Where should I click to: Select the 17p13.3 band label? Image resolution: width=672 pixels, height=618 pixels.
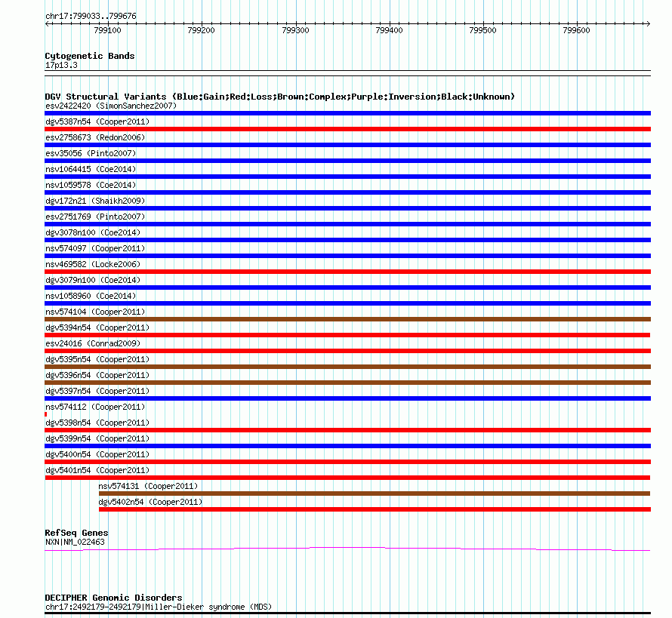(61, 65)
